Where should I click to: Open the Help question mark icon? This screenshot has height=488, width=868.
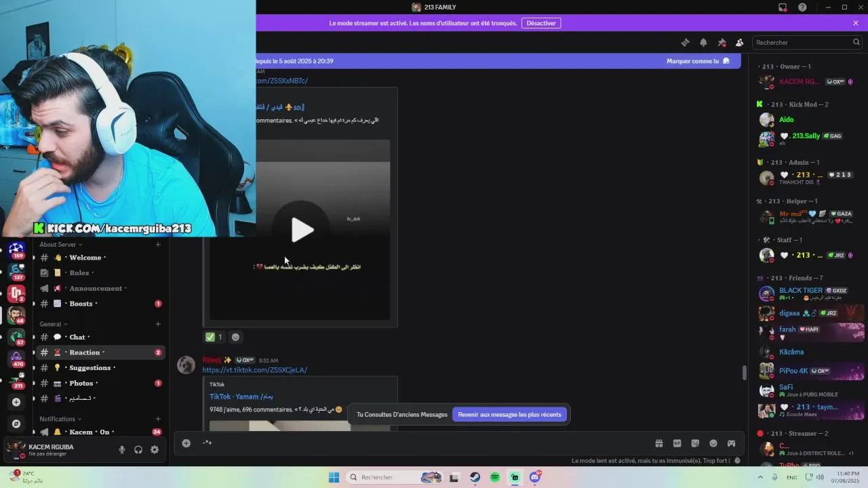[802, 7]
